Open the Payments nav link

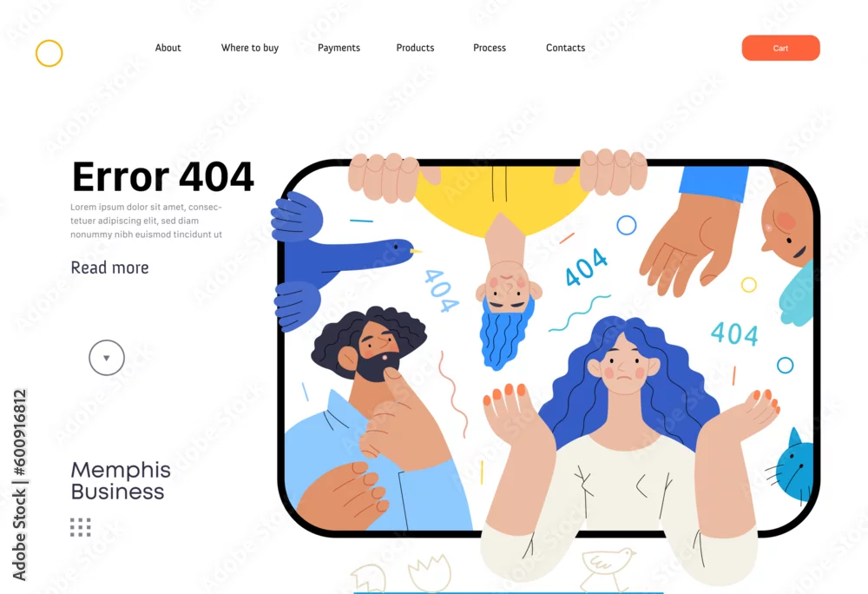339,48
